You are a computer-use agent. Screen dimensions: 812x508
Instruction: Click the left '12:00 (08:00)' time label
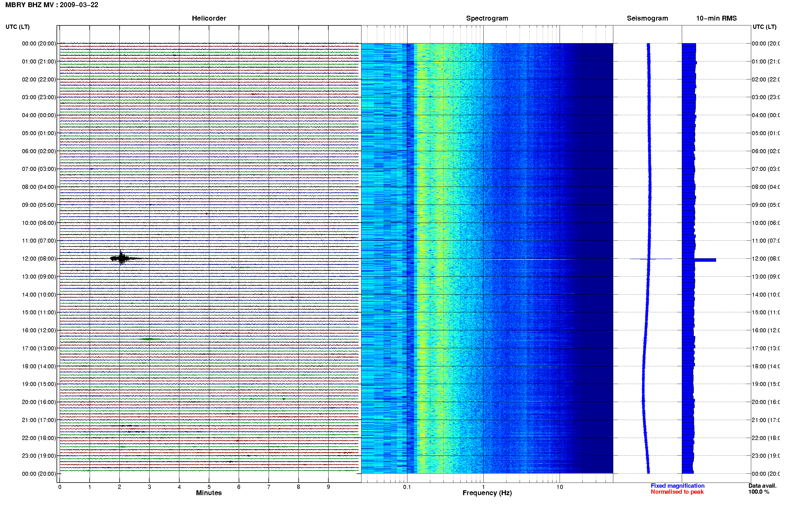click(39, 258)
